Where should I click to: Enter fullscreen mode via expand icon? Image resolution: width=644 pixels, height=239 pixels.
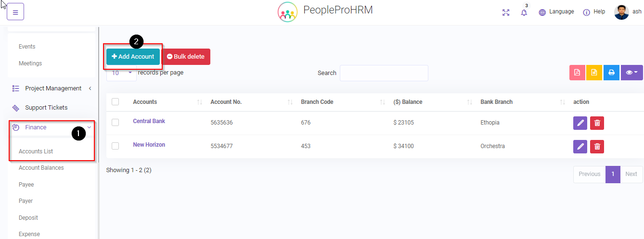tap(505, 13)
